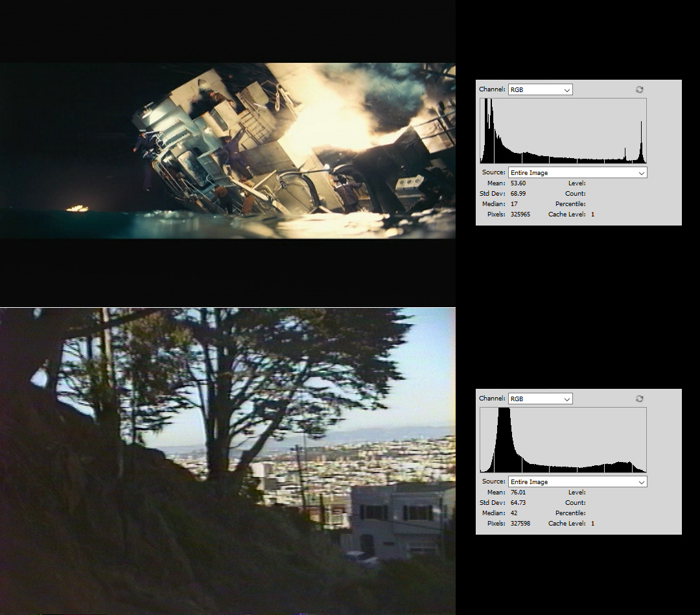This screenshot has height=615, width=700.
Task: Click the Pixels value 325965
Action: pos(520,215)
